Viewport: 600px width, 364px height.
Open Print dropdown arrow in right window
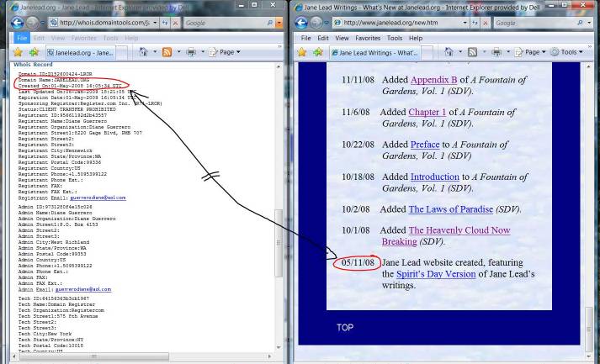(508, 52)
